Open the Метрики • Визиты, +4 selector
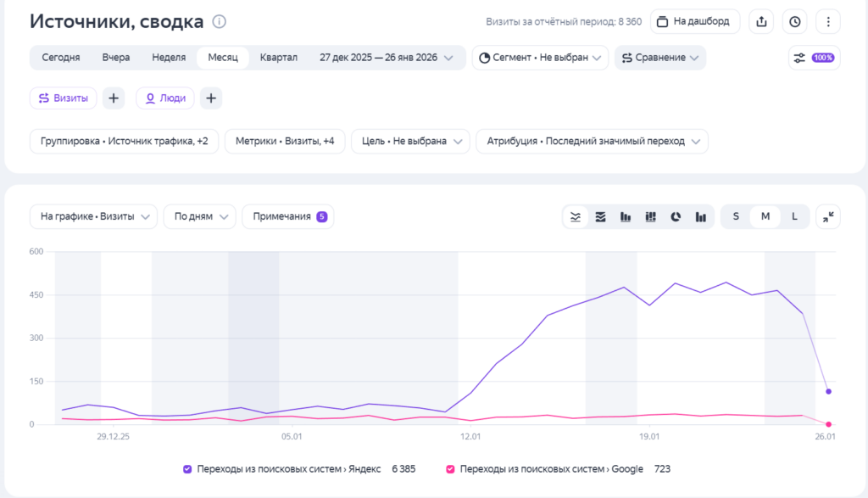This screenshot has height=498, width=868. [285, 142]
